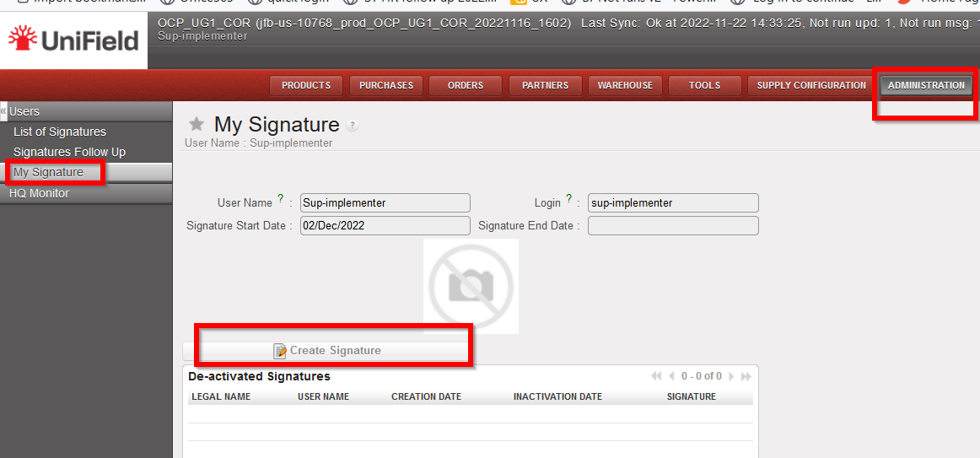Sort by Inactivation Date column header
Screen dimensions: 980x458
557,396
